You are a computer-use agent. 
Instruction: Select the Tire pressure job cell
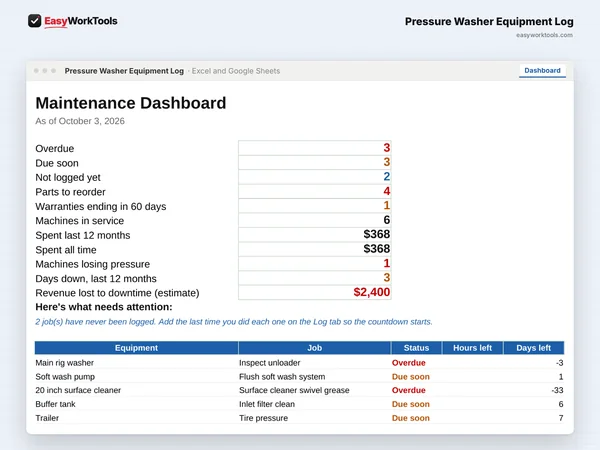click(x=315, y=418)
